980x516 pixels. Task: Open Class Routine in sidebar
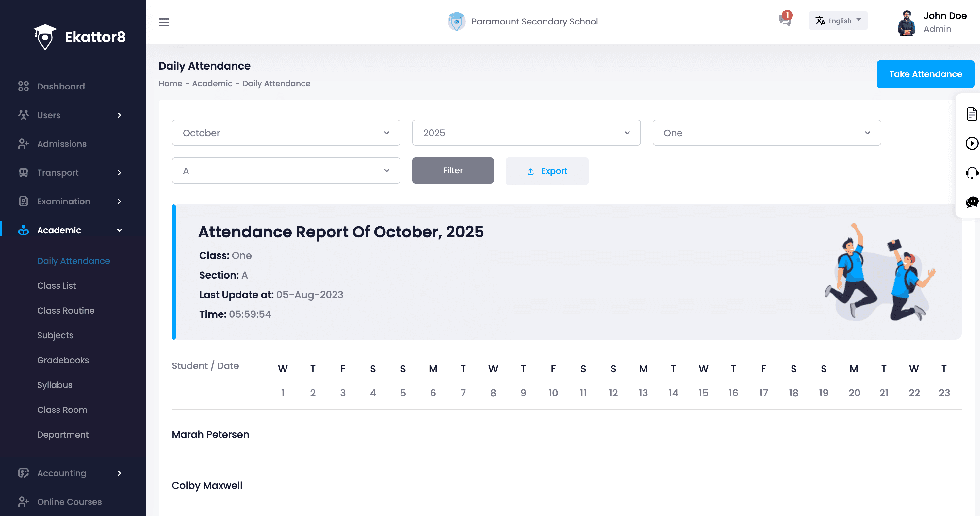[x=66, y=310]
